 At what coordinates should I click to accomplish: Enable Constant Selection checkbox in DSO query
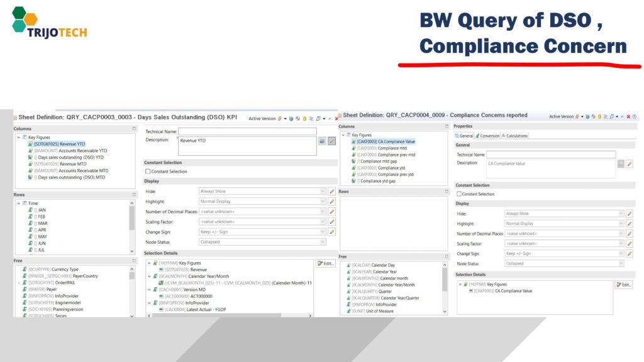[148, 172]
